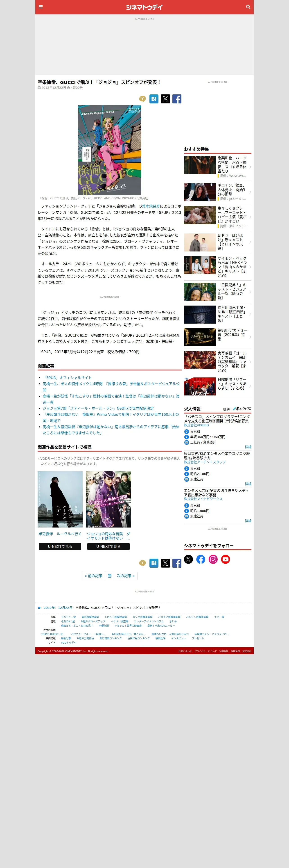Open アカデミー賞 in the footer 特集 row
The width and height of the screenshot is (289, 868).
tap(68, 617)
